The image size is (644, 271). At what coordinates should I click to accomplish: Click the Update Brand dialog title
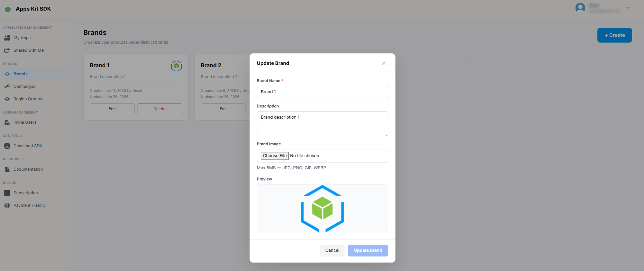point(273,63)
